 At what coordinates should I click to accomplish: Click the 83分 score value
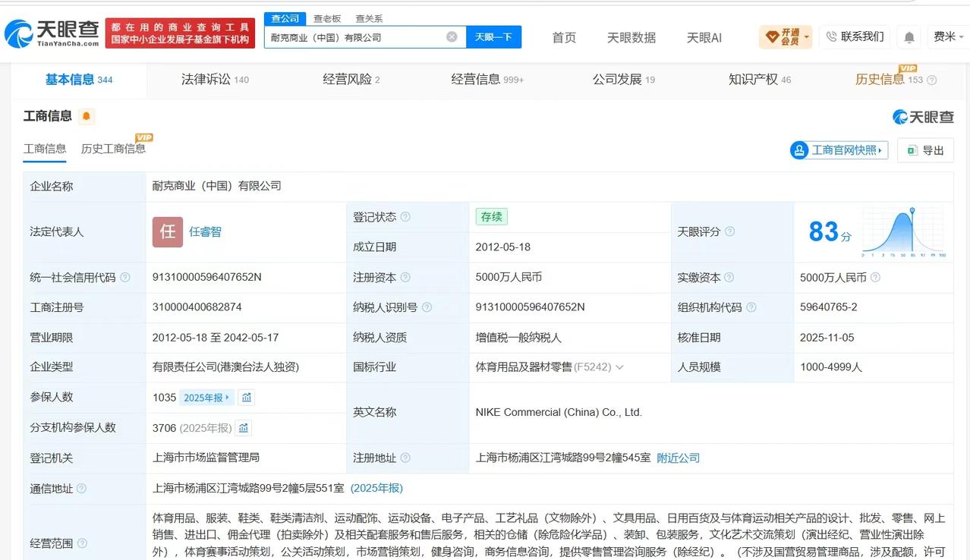click(x=830, y=232)
